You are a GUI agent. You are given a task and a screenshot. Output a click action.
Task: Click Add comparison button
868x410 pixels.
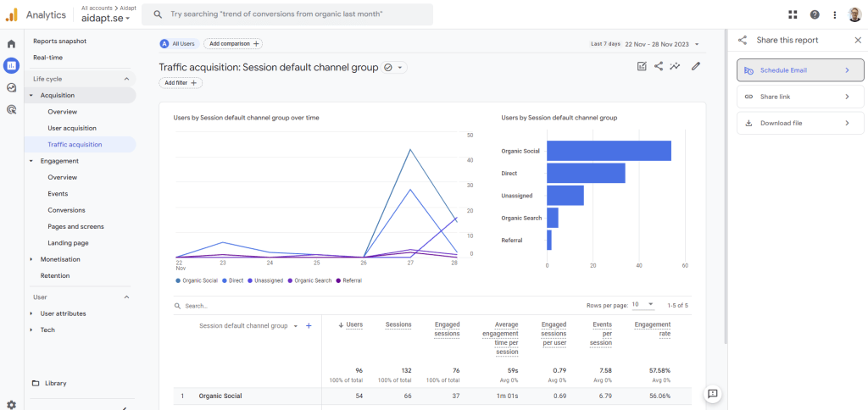click(x=233, y=43)
